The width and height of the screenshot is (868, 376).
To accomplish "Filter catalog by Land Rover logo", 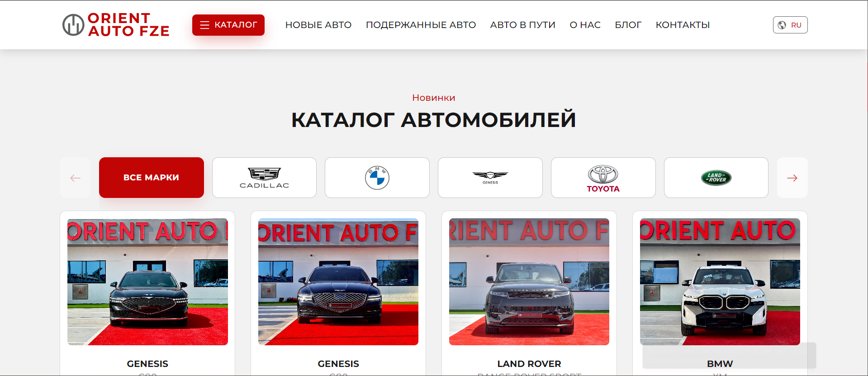I will (716, 178).
